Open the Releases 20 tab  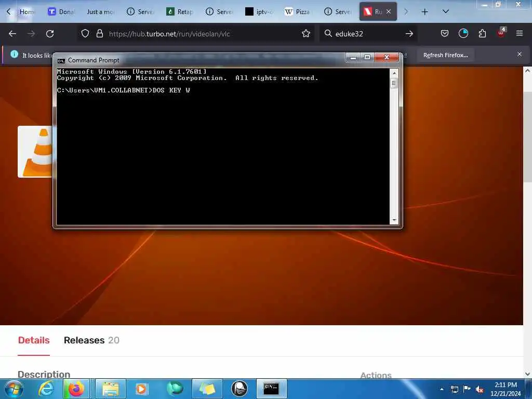91,340
